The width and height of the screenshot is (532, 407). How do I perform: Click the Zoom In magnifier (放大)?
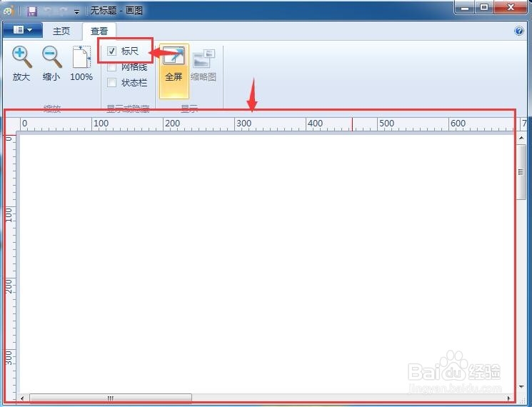[x=21, y=64]
